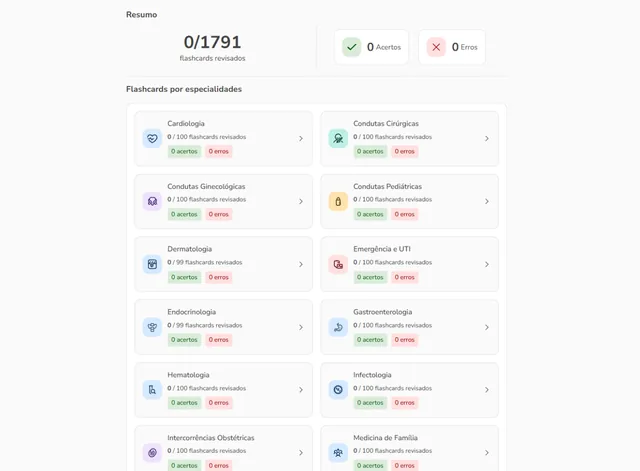Click the Infectologia specialty icon
The height and width of the screenshot is (471, 640).
tap(338, 390)
